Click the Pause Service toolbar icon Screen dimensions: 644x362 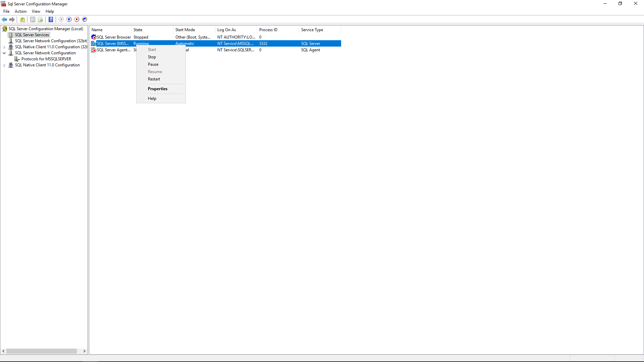69,19
